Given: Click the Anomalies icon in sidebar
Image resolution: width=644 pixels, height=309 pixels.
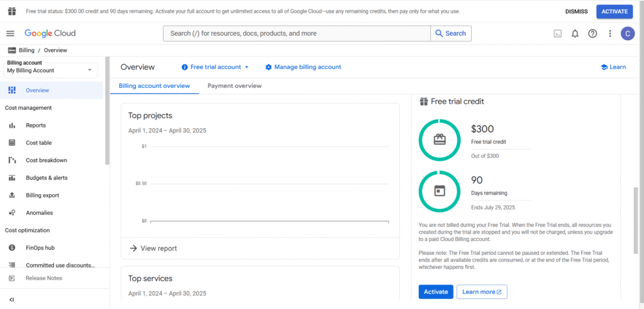Looking at the screenshot, I should tap(12, 213).
